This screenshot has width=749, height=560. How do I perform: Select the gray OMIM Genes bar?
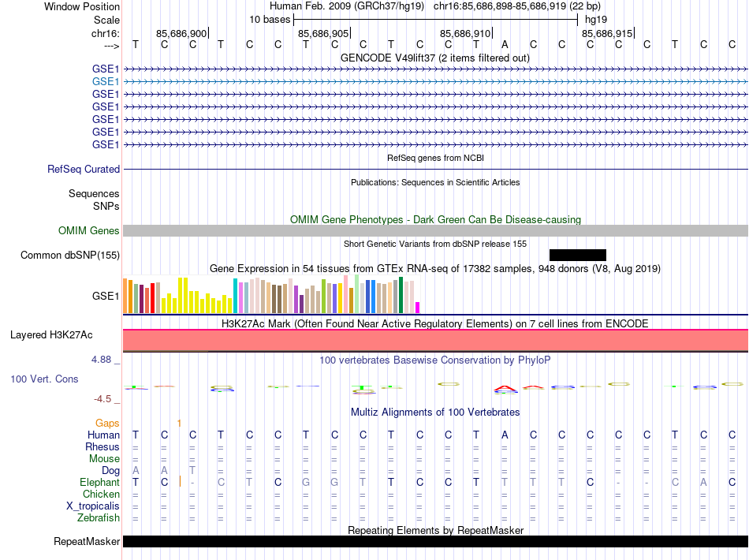pyautogui.click(x=435, y=230)
